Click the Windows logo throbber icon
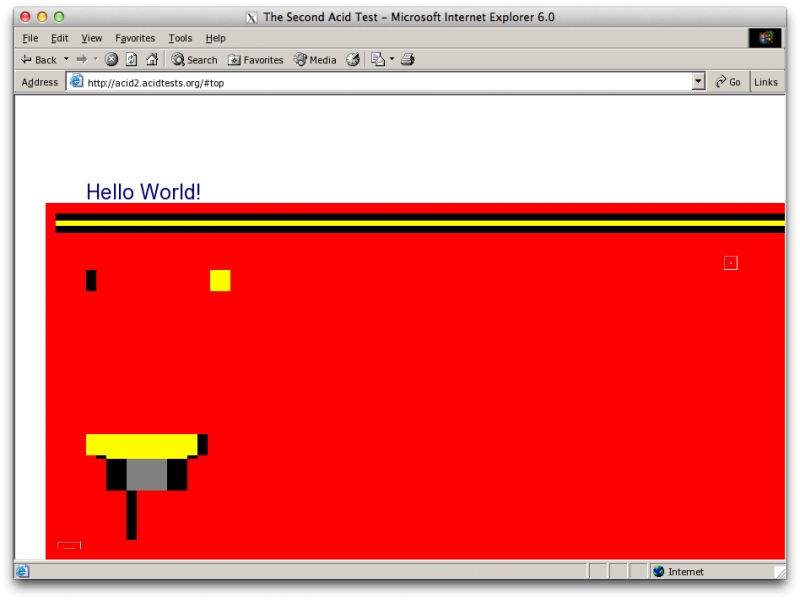This screenshot has height=600, width=800. (x=765, y=38)
